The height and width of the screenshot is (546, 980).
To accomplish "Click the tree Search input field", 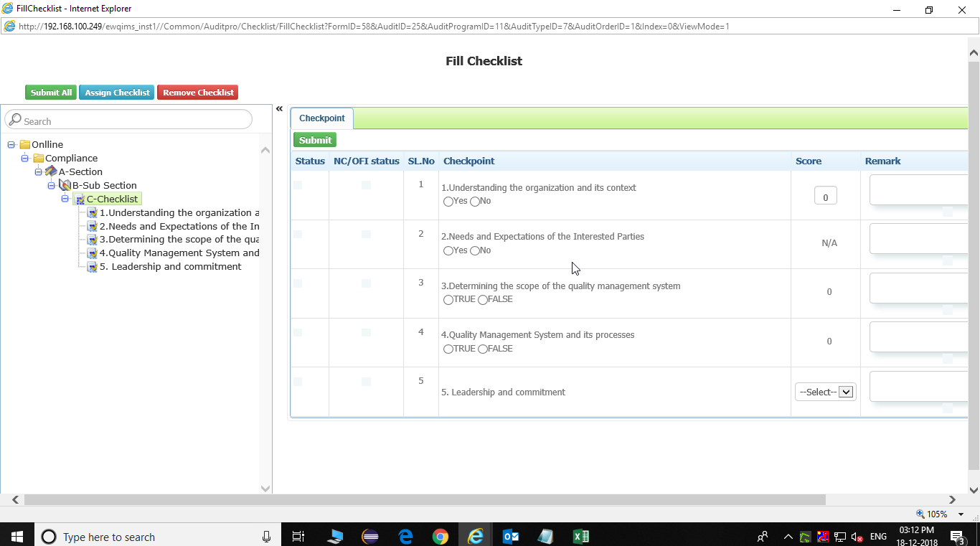I will pyautogui.click(x=129, y=120).
